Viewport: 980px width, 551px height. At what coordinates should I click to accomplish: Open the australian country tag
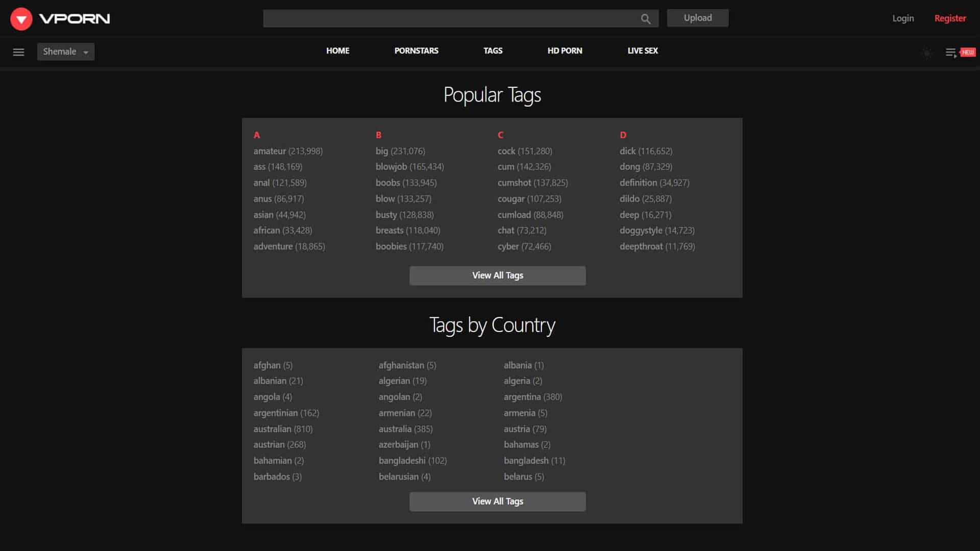(272, 429)
